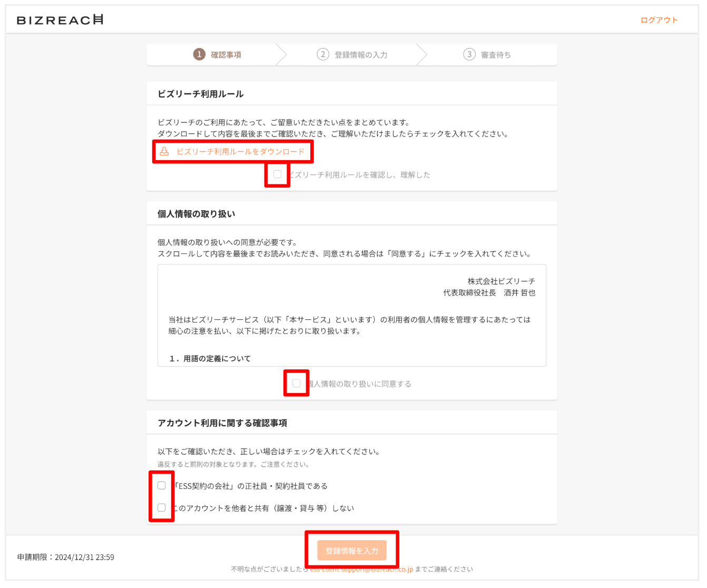Click the アカウント利用に関する確認事項 section heading

(222, 423)
